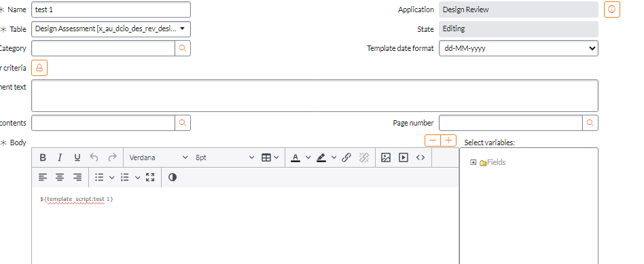Click the Name field containing test 1

pyautogui.click(x=111, y=10)
